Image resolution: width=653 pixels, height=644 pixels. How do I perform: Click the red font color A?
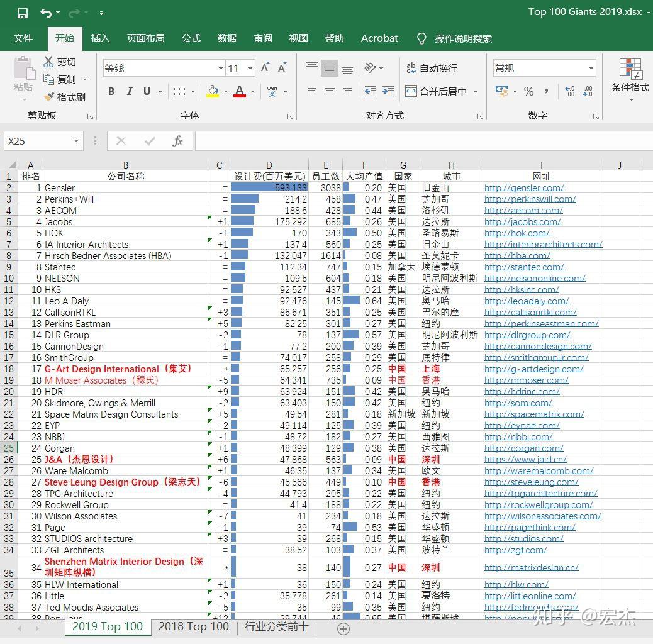240,91
